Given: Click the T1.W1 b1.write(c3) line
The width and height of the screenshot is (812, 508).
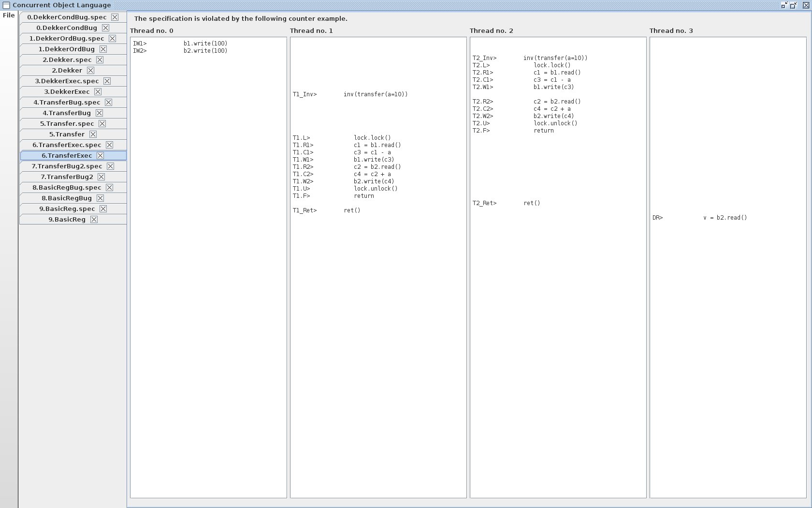Looking at the screenshot, I should coord(344,160).
